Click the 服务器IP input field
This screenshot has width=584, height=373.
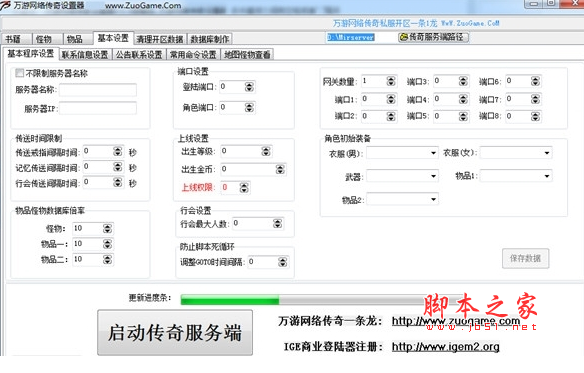tap(98, 108)
